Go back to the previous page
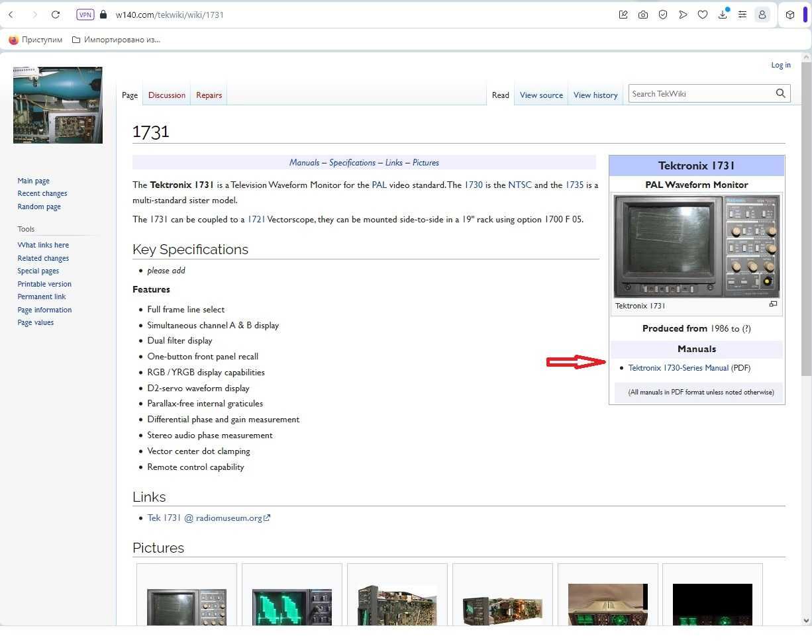812x644 pixels. [11, 15]
